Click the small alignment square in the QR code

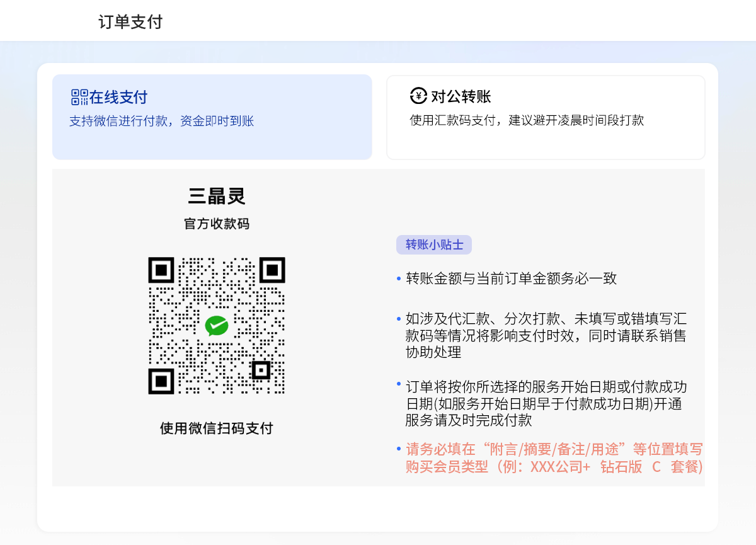pos(260,370)
